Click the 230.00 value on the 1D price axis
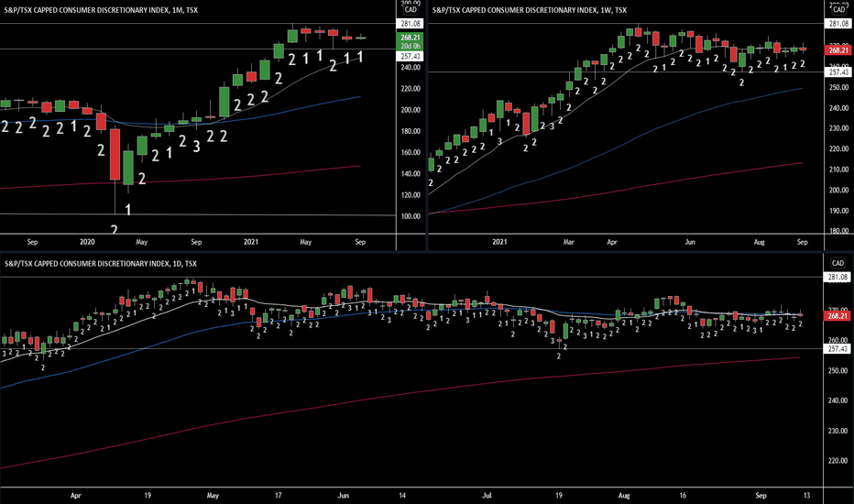Viewport: 854px width, 504px height. (838, 431)
